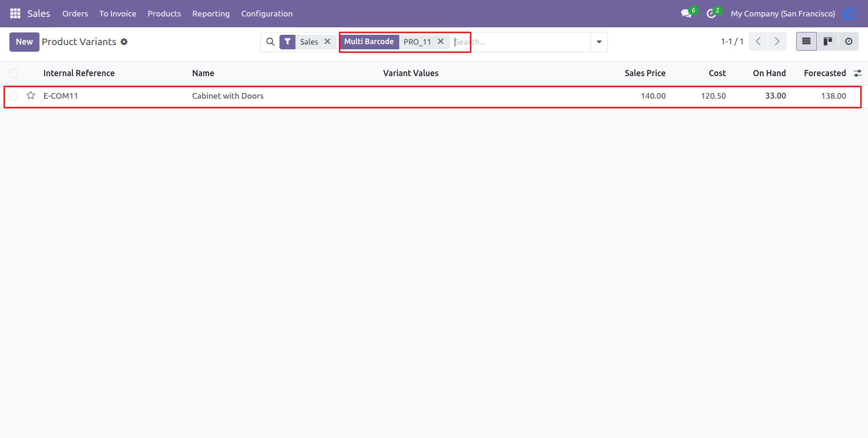The width and height of the screenshot is (868, 438).
Task: Switch to kanban view
Action: [828, 41]
